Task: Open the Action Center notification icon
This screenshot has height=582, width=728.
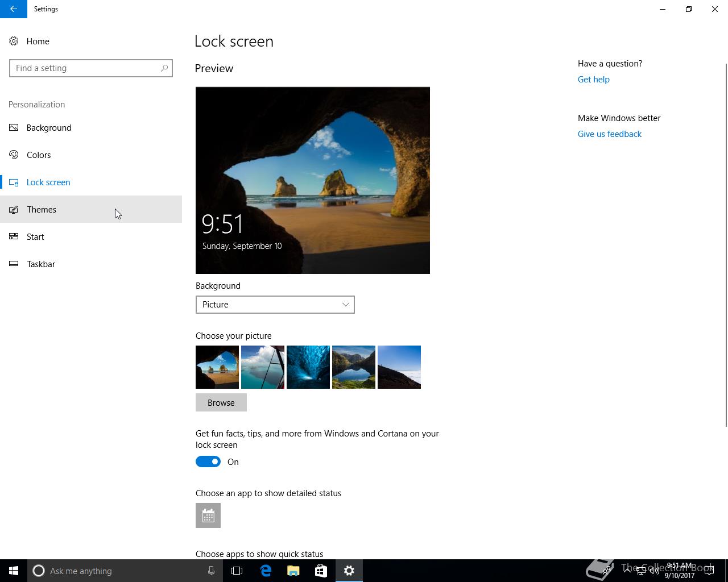Action: point(709,571)
